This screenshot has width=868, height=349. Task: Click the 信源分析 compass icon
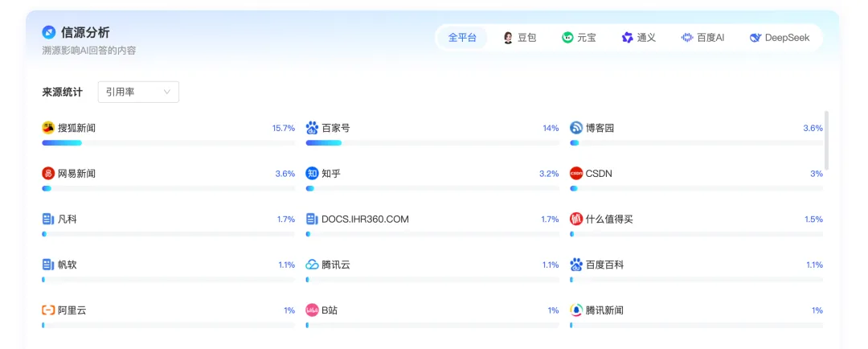[49, 33]
